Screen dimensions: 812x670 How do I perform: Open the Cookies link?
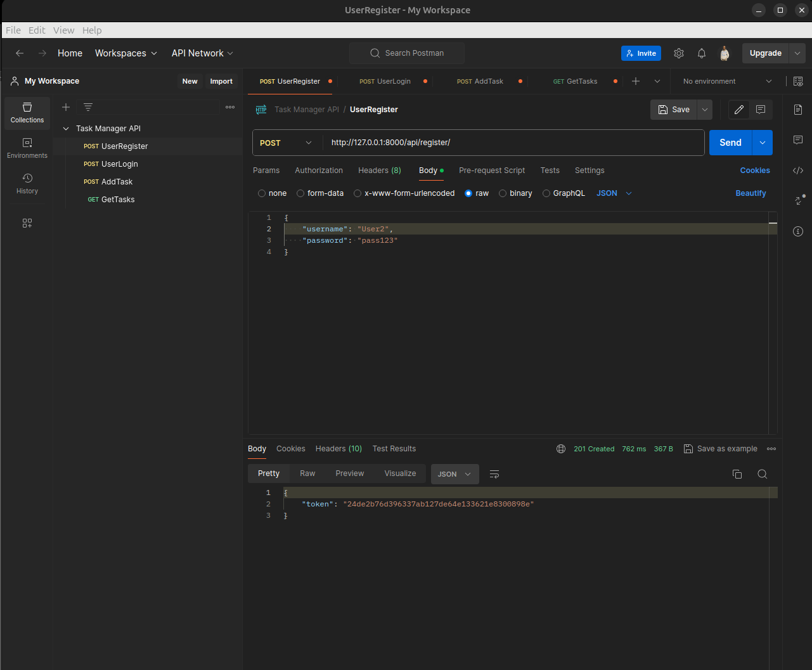tap(755, 171)
